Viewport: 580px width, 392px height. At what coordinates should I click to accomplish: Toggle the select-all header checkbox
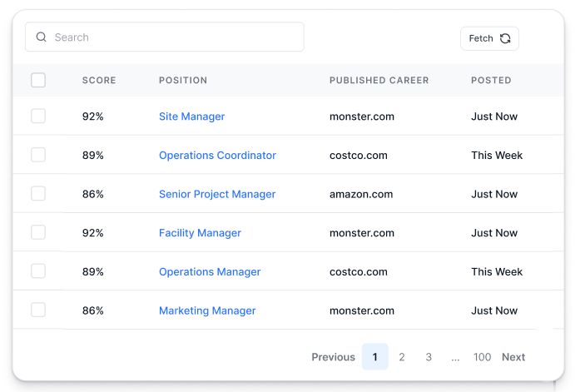pyautogui.click(x=38, y=81)
